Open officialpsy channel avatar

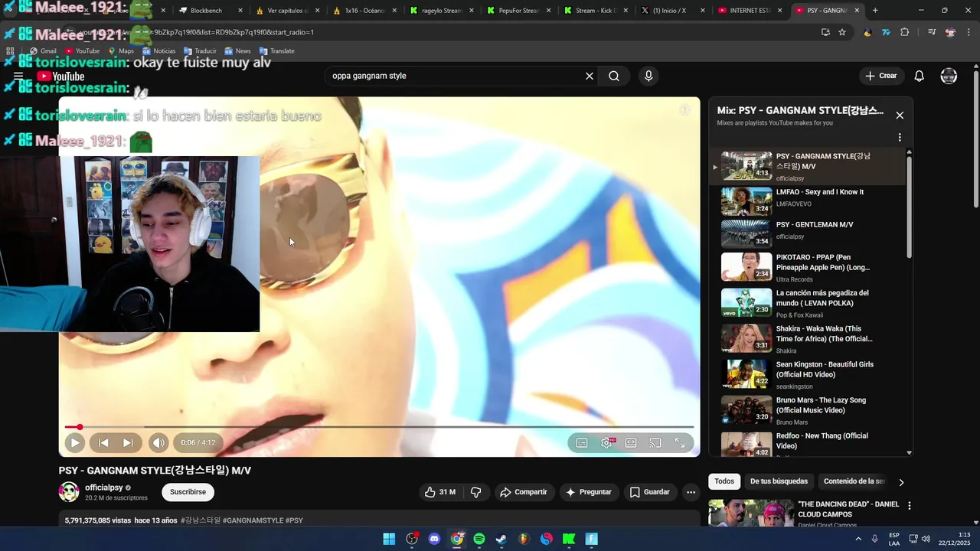point(69,492)
